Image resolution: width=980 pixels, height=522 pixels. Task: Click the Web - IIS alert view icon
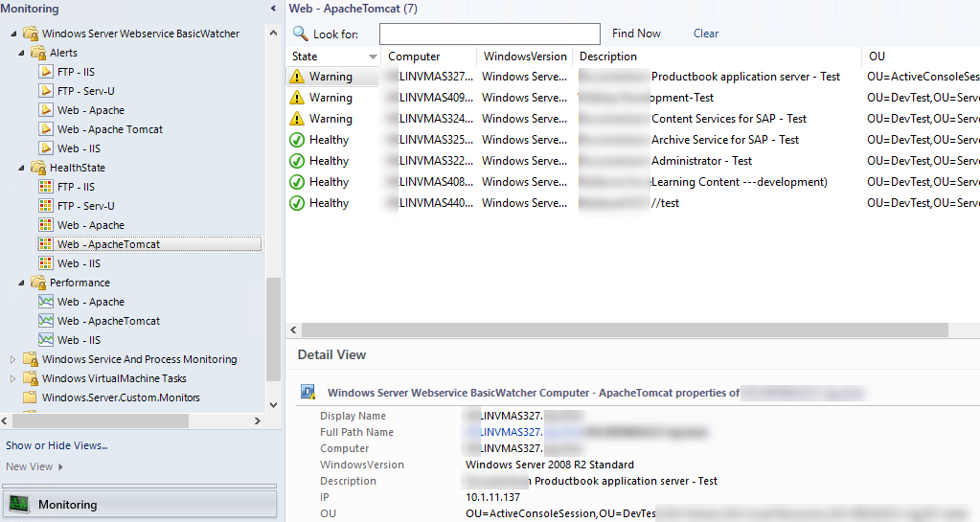[x=46, y=148]
